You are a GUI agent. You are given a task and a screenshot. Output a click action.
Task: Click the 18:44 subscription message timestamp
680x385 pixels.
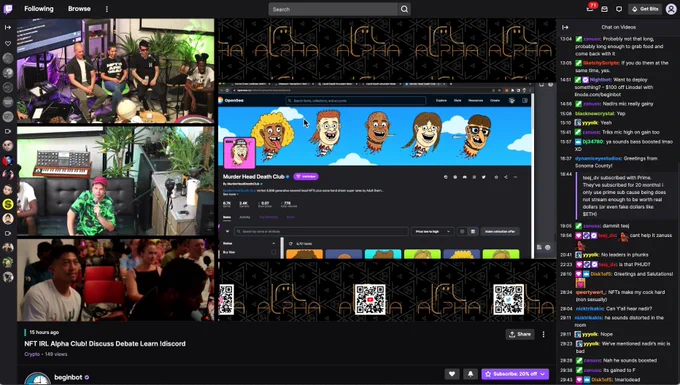[x=566, y=174]
